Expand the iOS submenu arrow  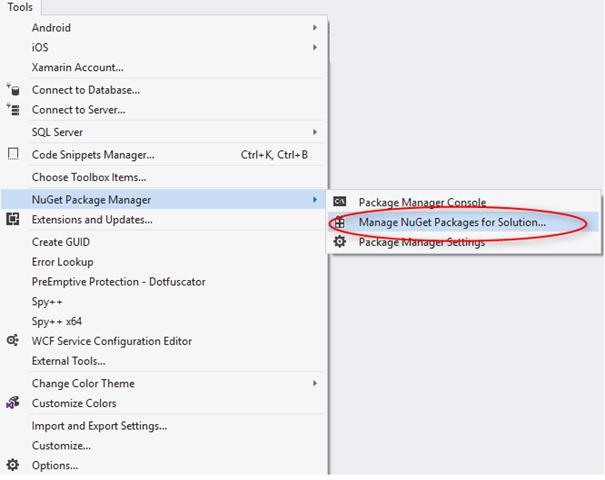tap(315, 47)
